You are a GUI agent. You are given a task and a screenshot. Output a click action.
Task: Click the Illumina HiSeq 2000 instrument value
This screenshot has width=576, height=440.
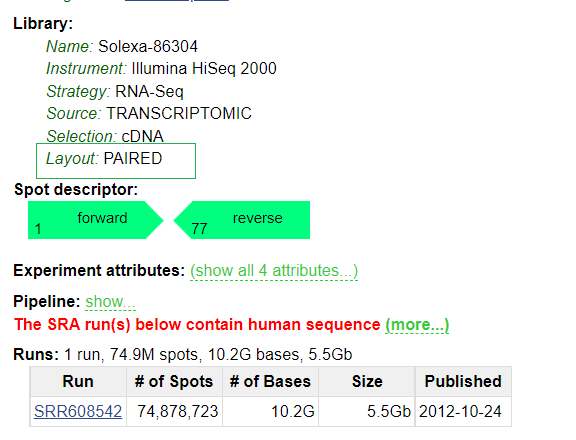(x=204, y=69)
